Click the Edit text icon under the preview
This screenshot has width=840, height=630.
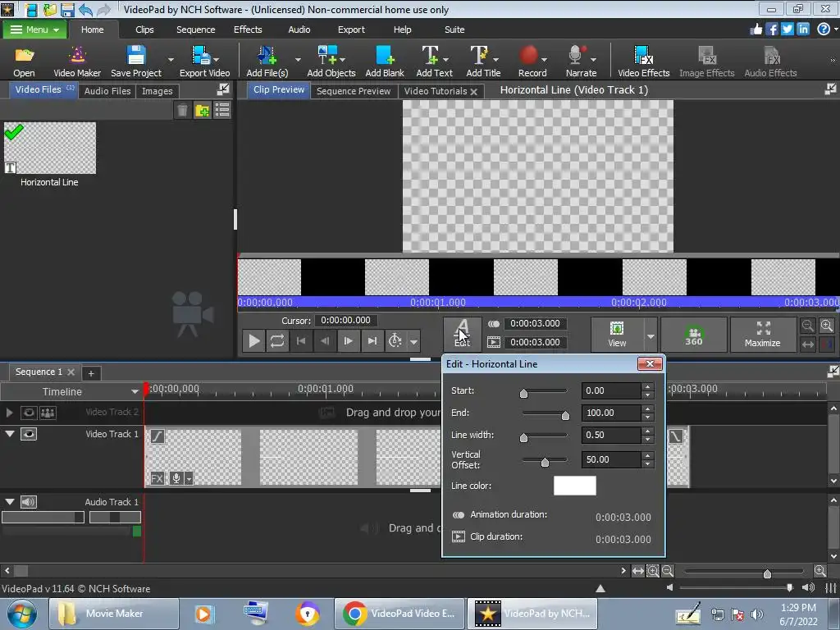pos(463,333)
